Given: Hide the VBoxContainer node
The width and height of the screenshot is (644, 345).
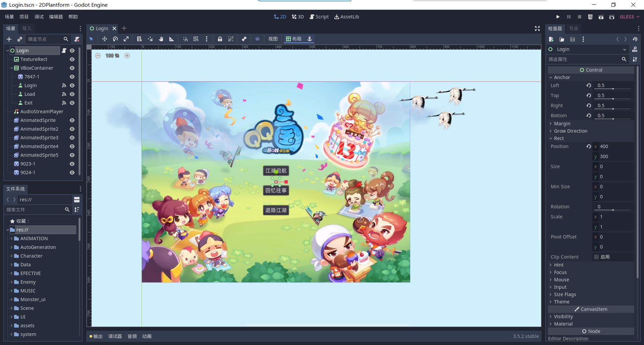Looking at the screenshot, I should tap(72, 68).
